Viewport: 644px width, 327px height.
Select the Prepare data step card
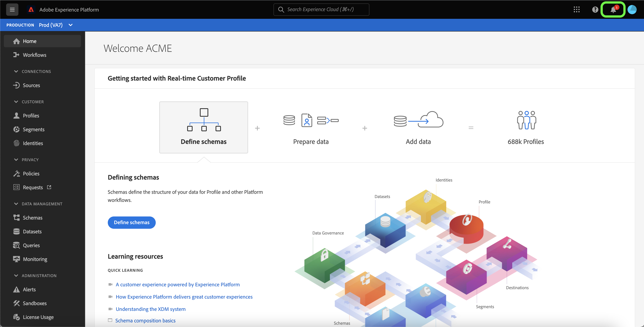coord(311,128)
